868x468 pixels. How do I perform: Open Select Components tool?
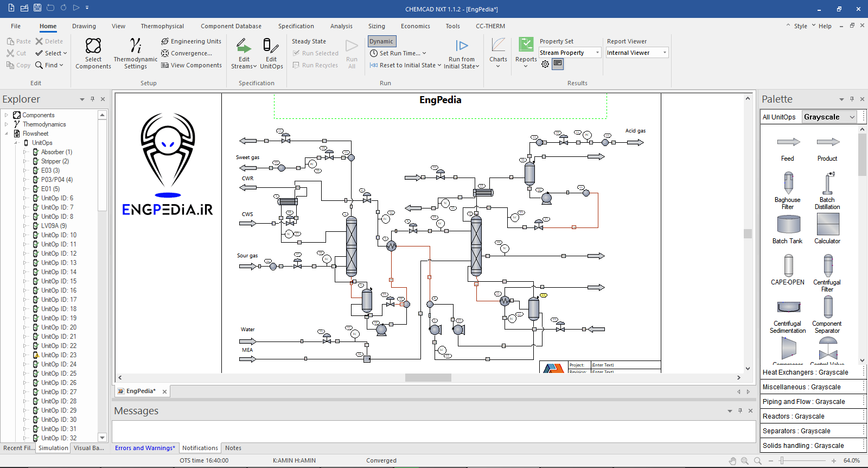(x=93, y=53)
